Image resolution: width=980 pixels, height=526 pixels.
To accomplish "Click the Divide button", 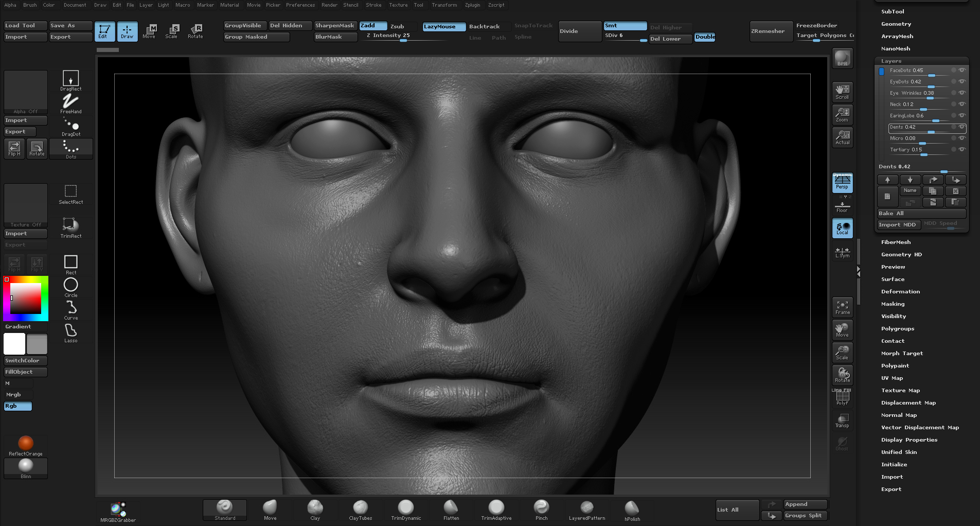I will tap(580, 31).
